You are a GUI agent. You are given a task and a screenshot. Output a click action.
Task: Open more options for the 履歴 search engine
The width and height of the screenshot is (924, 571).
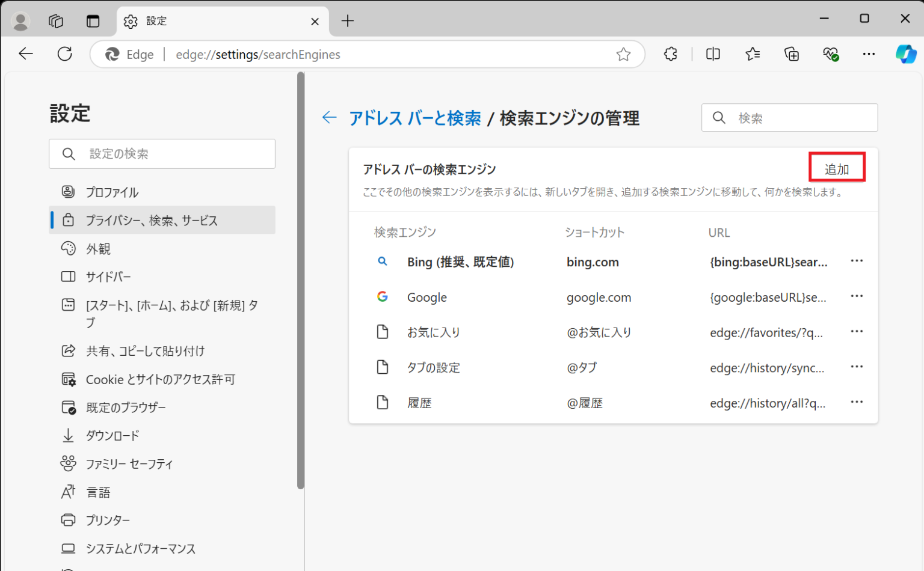[857, 402]
